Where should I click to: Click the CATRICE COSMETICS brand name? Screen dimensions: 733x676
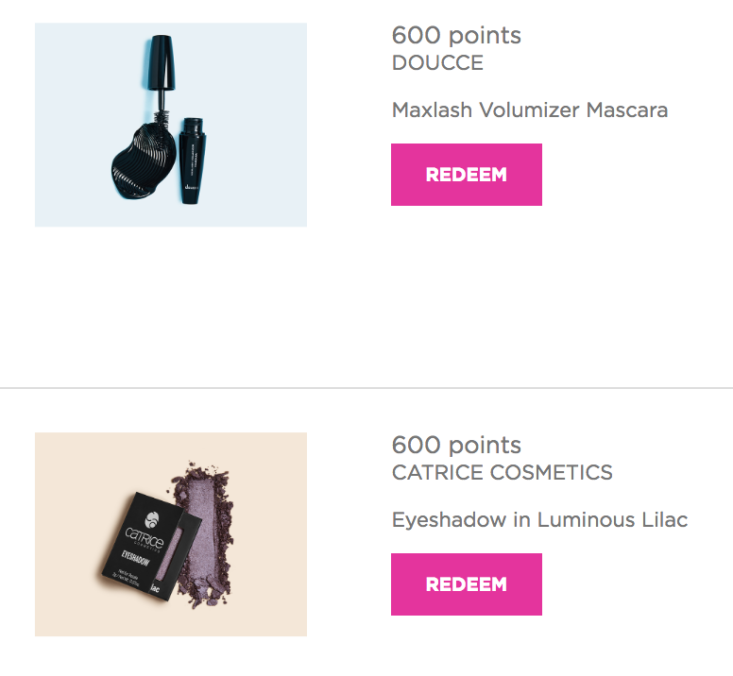[502, 473]
